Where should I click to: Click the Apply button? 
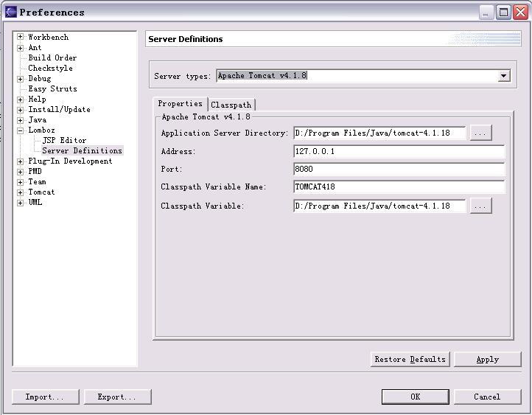[488, 360]
